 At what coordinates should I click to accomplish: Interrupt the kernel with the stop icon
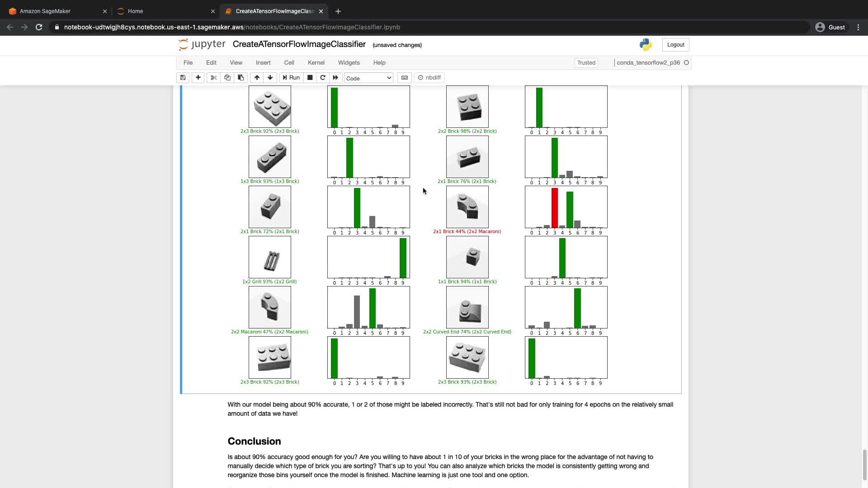(x=310, y=78)
